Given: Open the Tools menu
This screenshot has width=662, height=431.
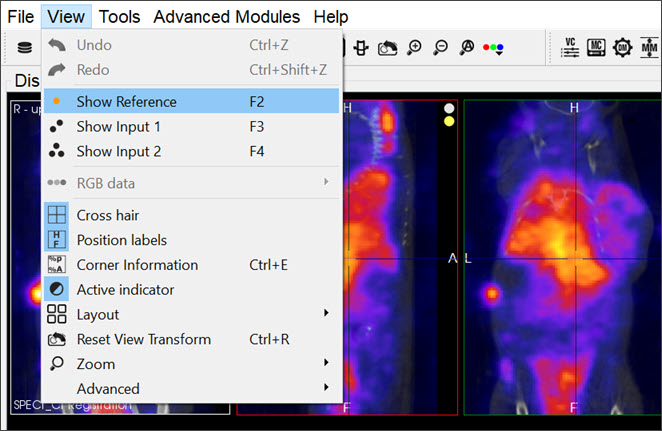Looking at the screenshot, I should [x=120, y=16].
